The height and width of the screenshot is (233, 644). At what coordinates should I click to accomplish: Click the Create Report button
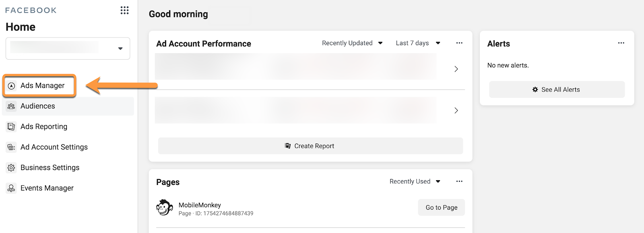click(x=310, y=146)
